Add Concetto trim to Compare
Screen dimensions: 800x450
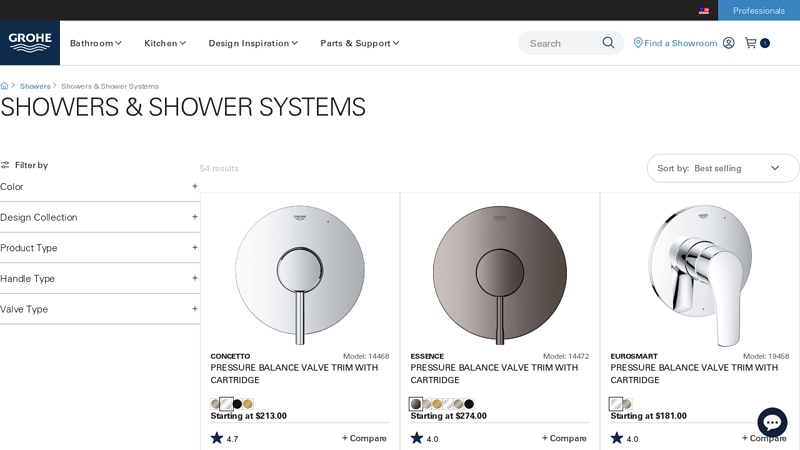coord(364,438)
